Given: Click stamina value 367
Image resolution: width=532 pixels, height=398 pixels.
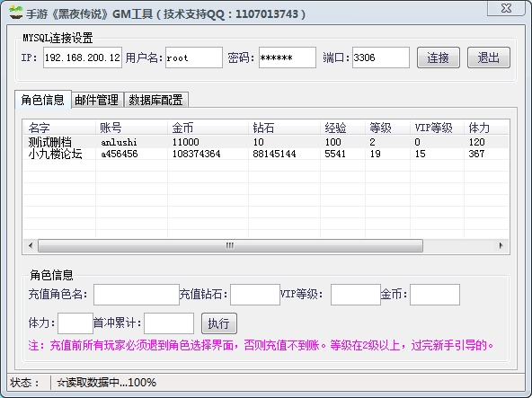Looking at the screenshot, I should click(476, 154).
